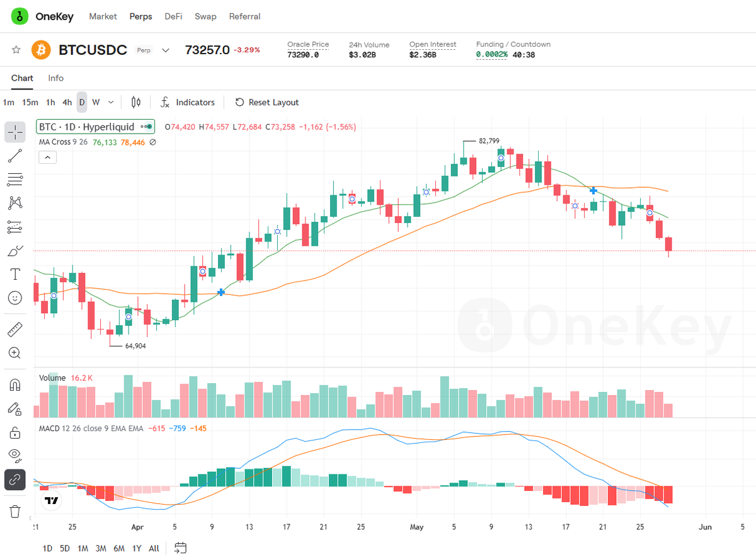756x557 pixels.
Task: Select the 15m timeframe
Action: pos(30,102)
